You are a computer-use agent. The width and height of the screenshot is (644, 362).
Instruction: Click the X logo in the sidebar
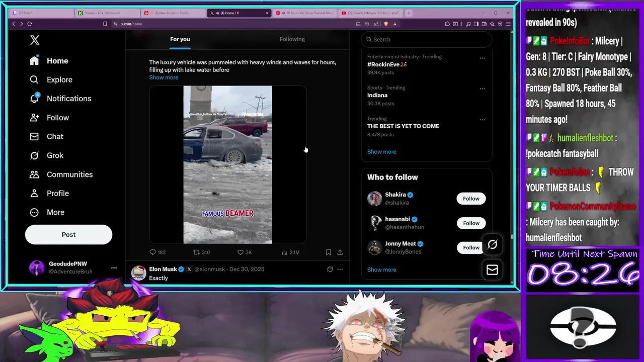click(34, 40)
